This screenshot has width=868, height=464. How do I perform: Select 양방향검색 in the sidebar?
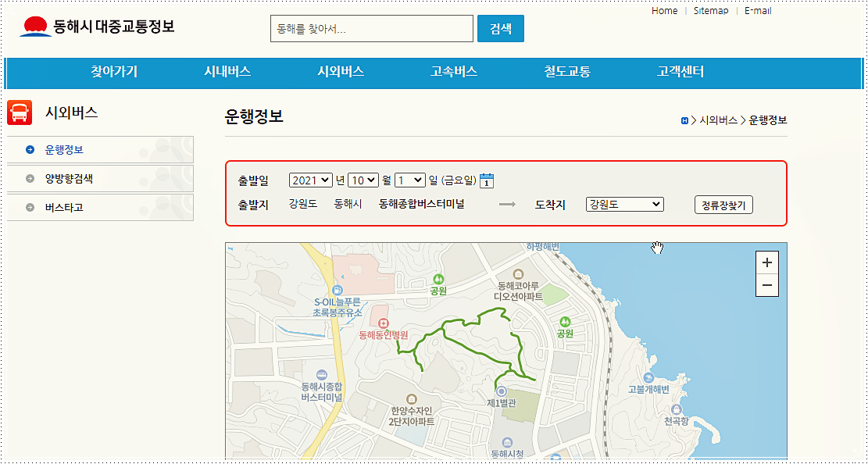pos(100,179)
